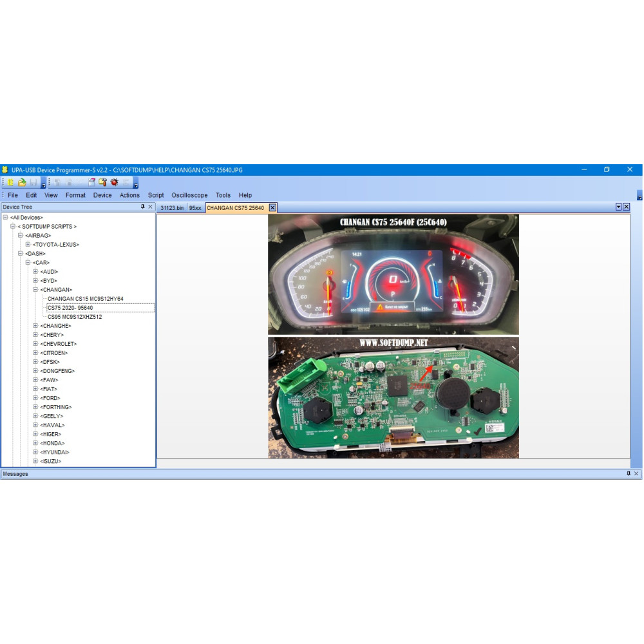The height and width of the screenshot is (644, 644).
Task: Close the Messages panel
Action: pyautogui.click(x=636, y=474)
